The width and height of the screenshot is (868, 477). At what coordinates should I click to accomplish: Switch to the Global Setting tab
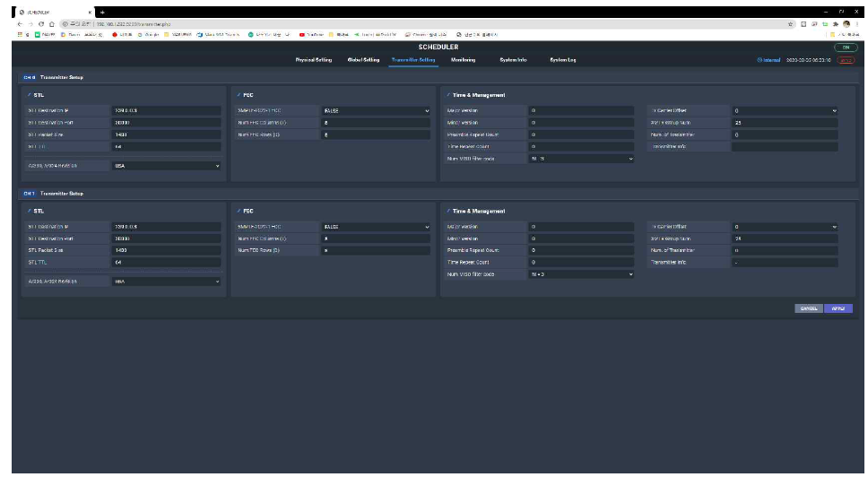point(363,60)
